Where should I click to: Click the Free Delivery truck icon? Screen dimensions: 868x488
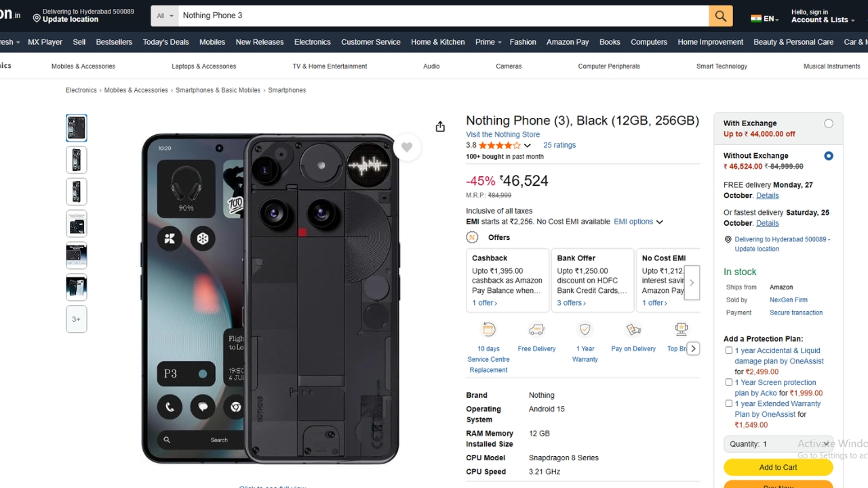(536, 330)
